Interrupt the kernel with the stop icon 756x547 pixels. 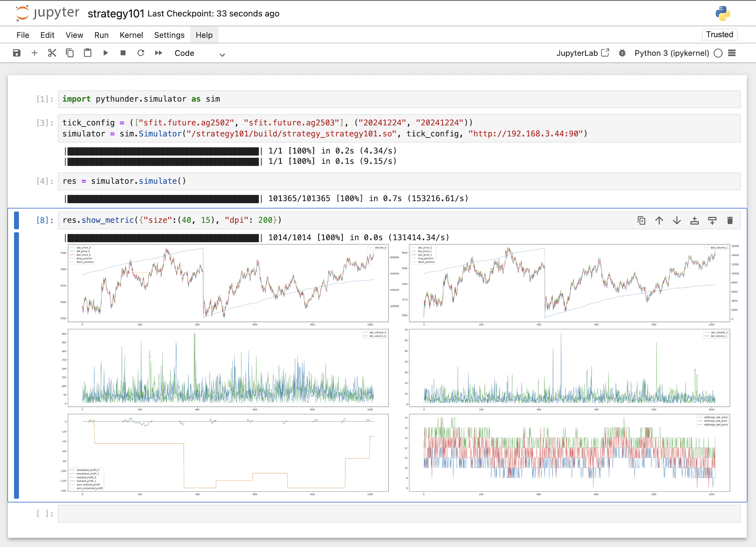(x=123, y=53)
